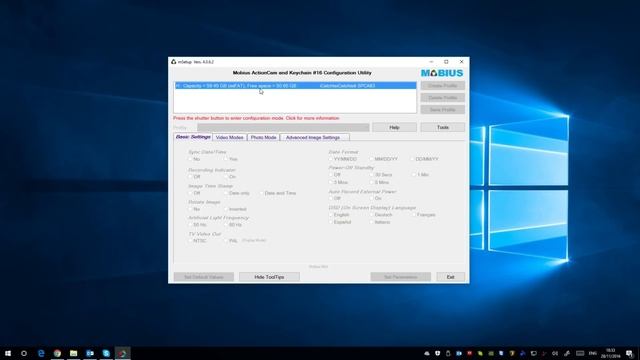Switch to the Video Modes tab
The width and height of the screenshot is (640, 360).
pos(229,138)
